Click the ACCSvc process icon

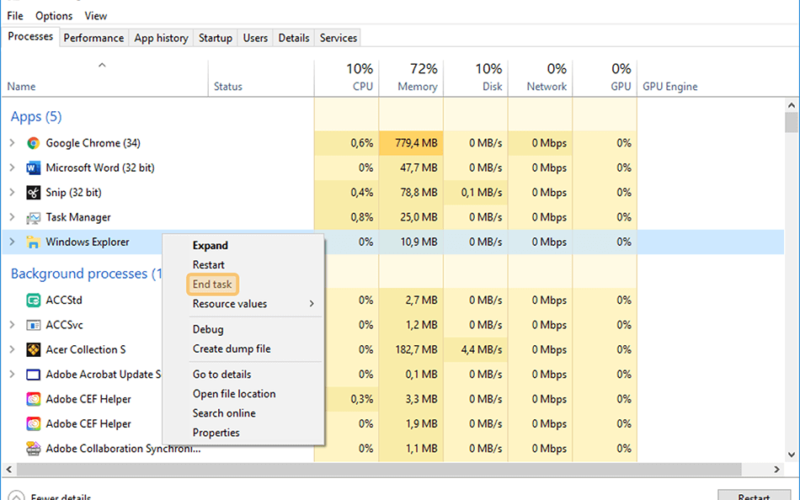click(33, 325)
